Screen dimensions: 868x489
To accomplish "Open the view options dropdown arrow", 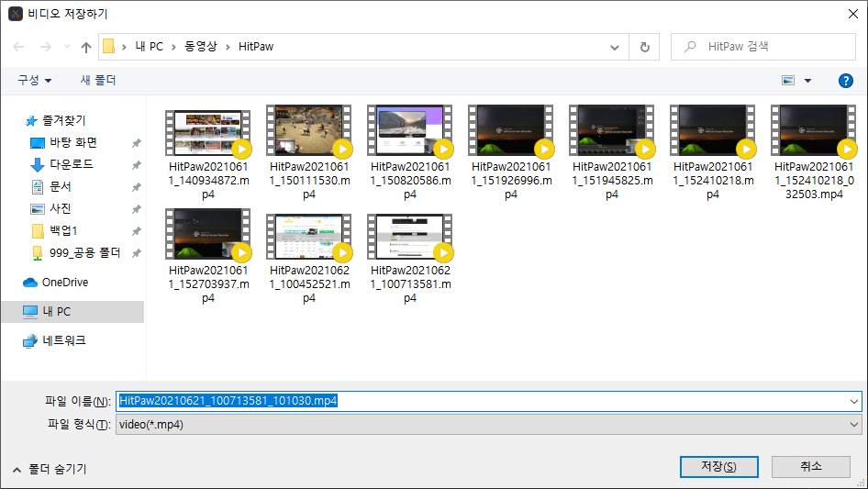I will point(807,81).
